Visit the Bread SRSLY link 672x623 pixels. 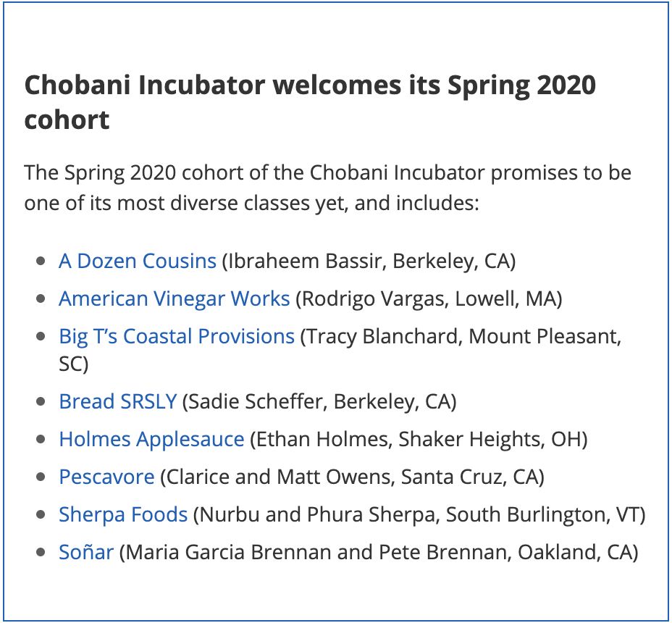(118, 401)
